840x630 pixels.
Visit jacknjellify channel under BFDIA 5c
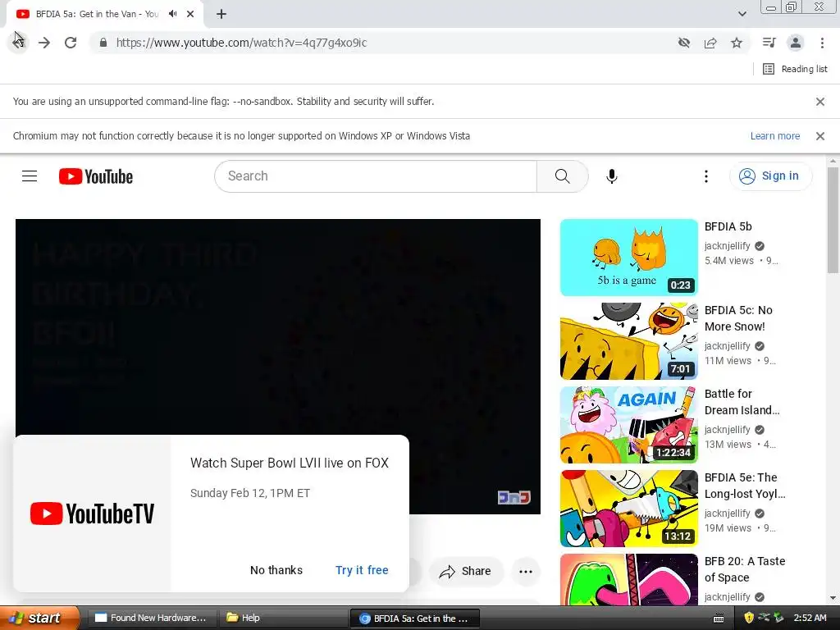click(727, 346)
